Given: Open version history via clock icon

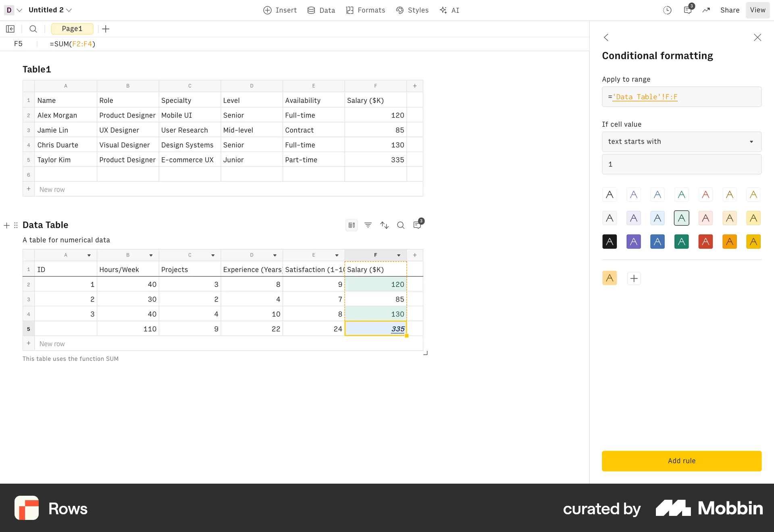Looking at the screenshot, I should (x=667, y=10).
